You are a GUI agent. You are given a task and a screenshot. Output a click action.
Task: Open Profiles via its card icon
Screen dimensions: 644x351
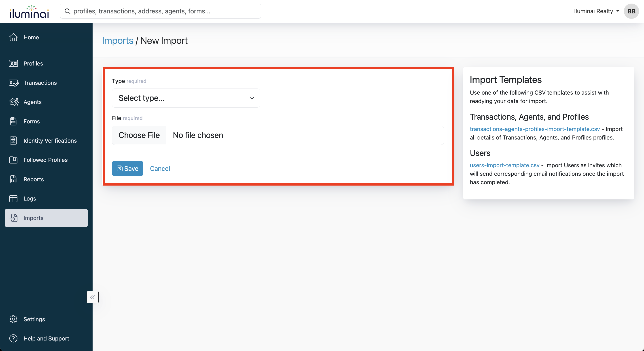point(13,63)
